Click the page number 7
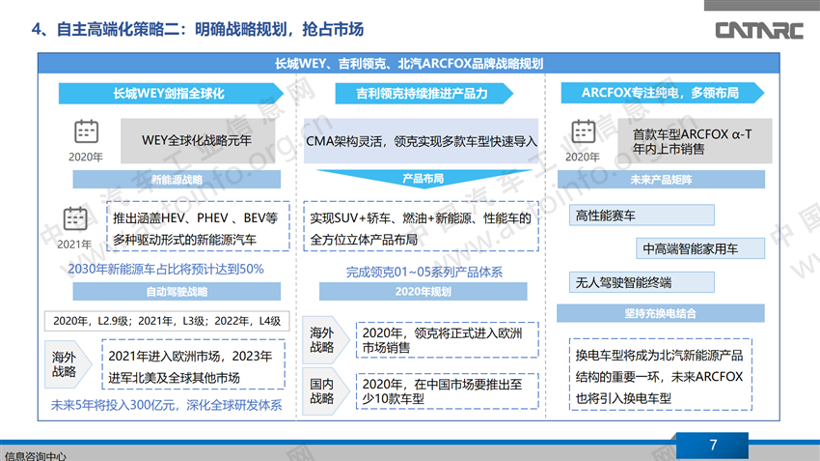This screenshot has width=820, height=461. (x=713, y=445)
